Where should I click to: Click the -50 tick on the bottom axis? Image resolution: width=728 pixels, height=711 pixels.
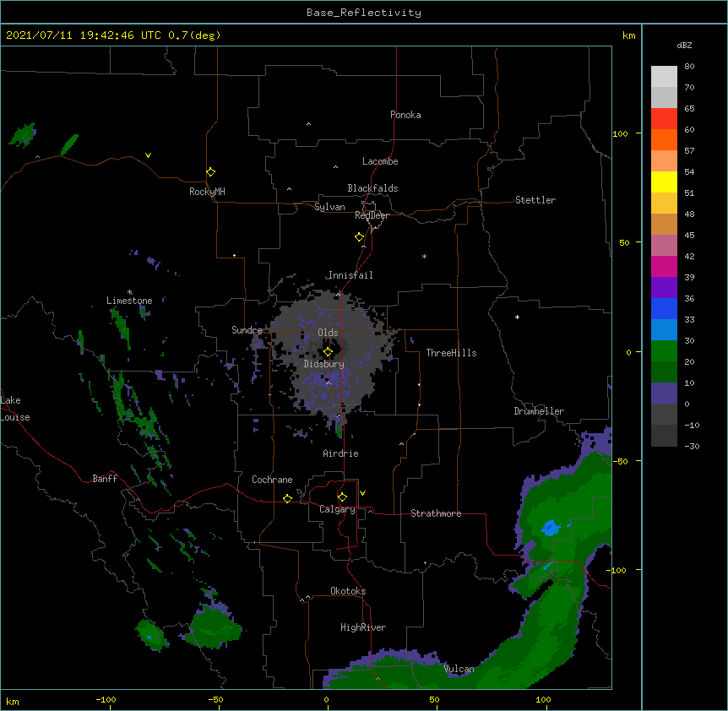(x=215, y=700)
